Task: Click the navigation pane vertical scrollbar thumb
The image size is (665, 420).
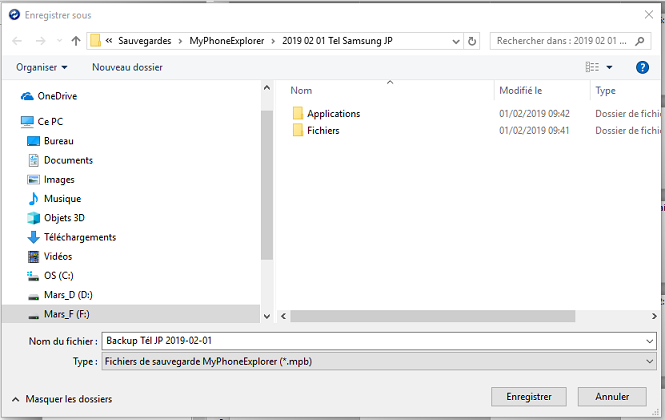Action: coord(267,185)
